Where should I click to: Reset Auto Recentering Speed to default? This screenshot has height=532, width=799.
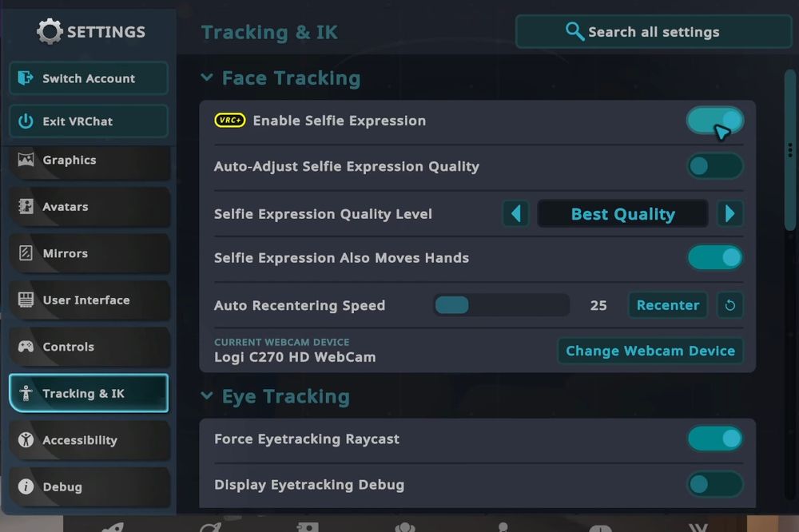pyautogui.click(x=729, y=305)
